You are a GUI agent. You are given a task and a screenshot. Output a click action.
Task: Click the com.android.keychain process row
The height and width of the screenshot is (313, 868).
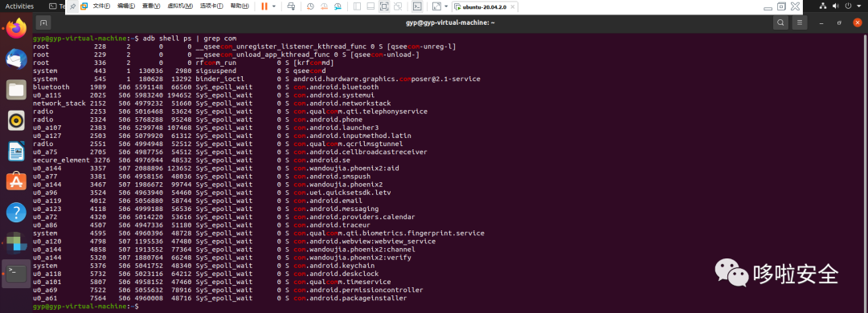tap(203, 266)
